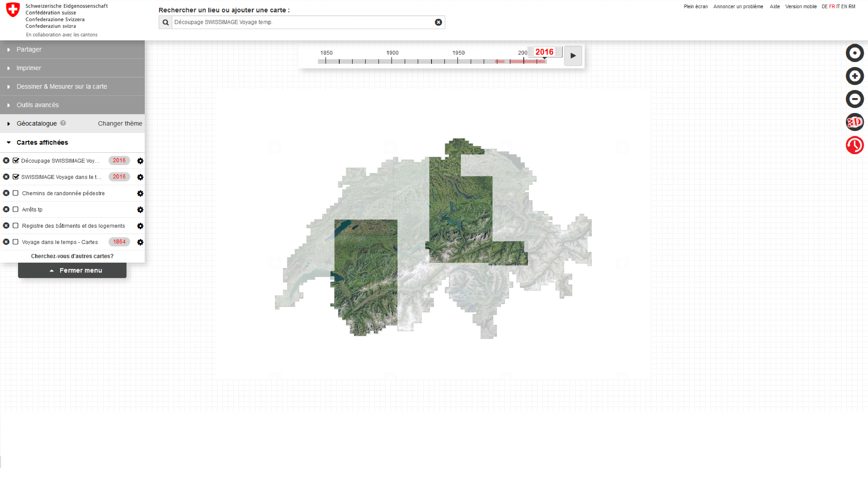868x488 pixels.
Task: Clear the search field text
Action: pos(438,22)
